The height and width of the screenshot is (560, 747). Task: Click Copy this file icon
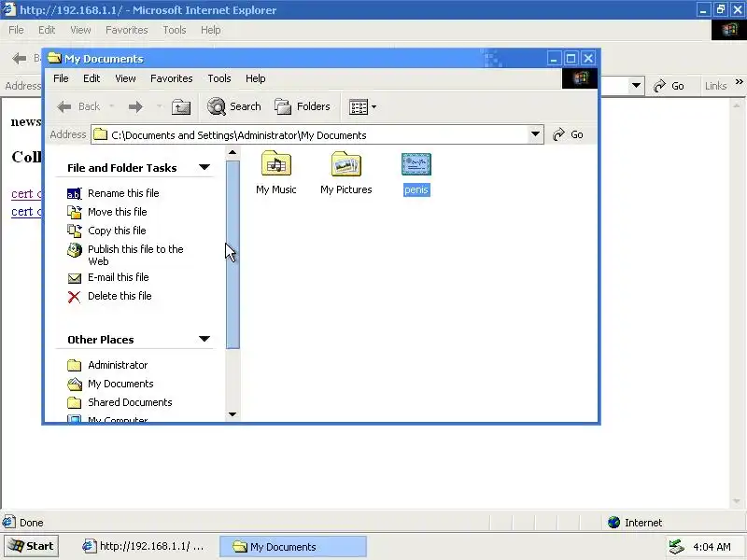[74, 231]
